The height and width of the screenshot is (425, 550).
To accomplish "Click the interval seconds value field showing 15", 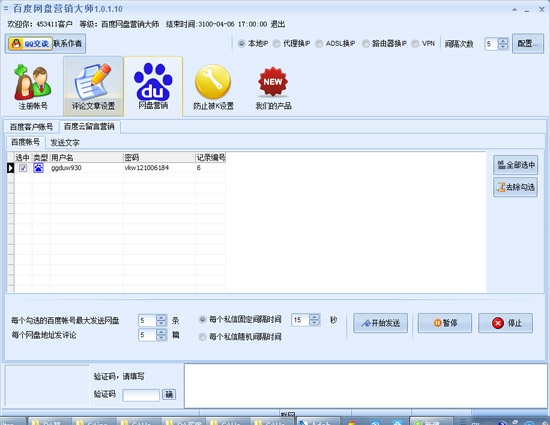I will (x=300, y=319).
